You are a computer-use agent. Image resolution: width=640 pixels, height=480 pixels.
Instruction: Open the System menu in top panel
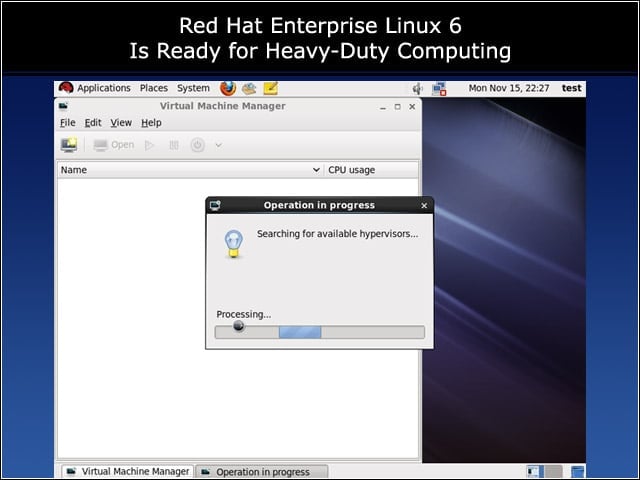tap(193, 88)
